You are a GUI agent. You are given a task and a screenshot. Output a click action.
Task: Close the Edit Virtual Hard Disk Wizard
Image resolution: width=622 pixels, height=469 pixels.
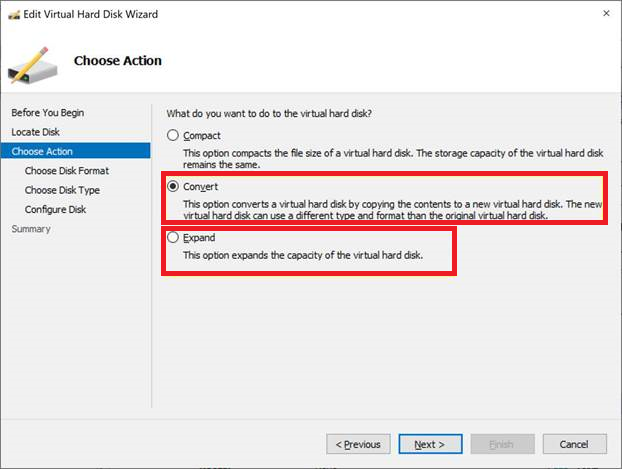click(x=607, y=14)
